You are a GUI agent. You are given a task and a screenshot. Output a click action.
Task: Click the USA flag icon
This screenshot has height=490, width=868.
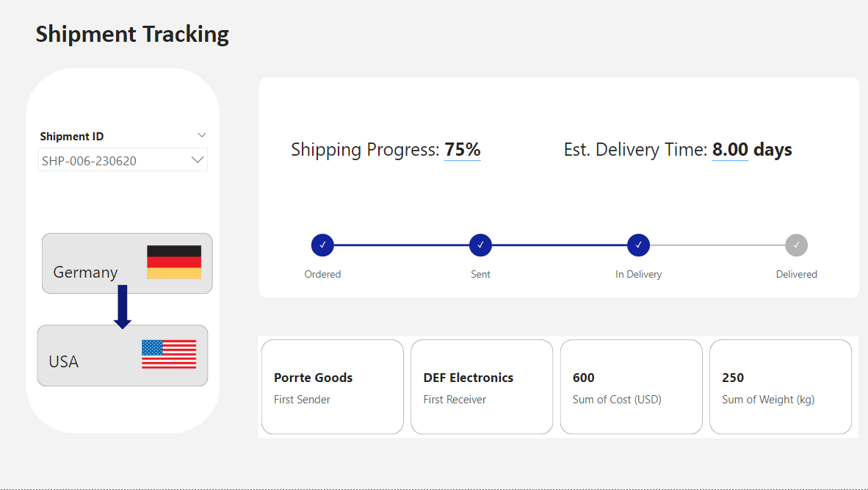pyautogui.click(x=169, y=354)
